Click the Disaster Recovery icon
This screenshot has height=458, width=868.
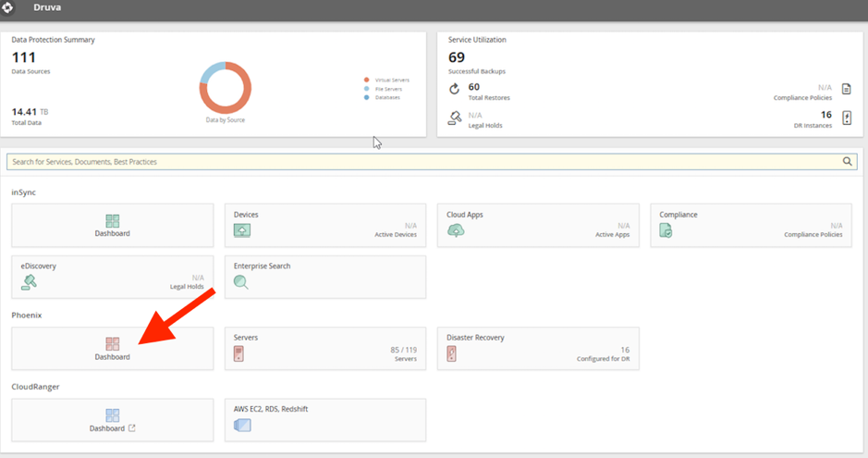452,353
